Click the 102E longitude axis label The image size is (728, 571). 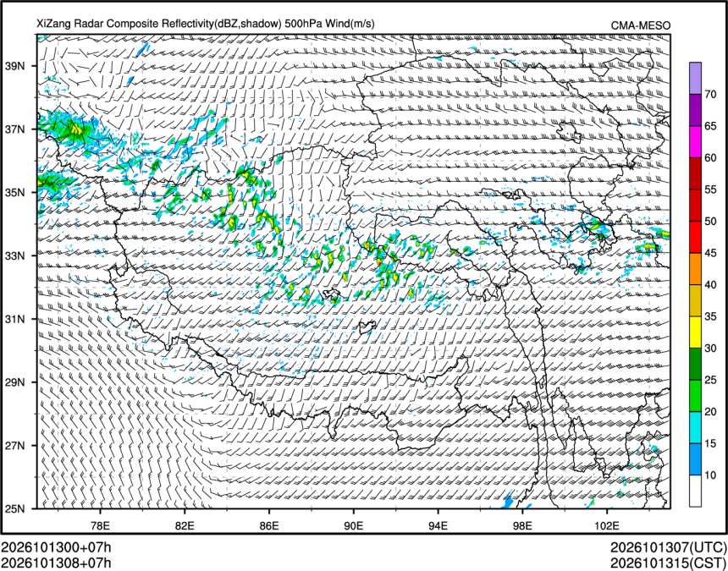[x=607, y=525]
